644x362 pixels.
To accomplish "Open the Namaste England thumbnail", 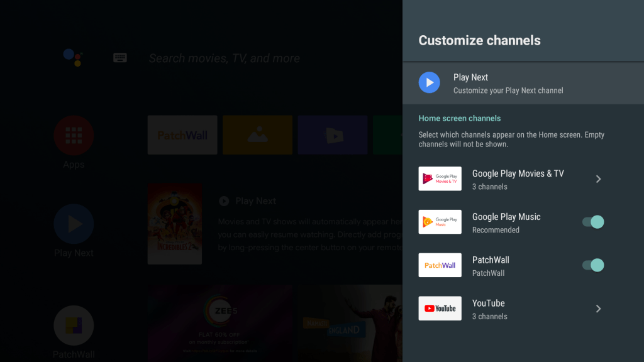I will pyautogui.click(x=350, y=324).
